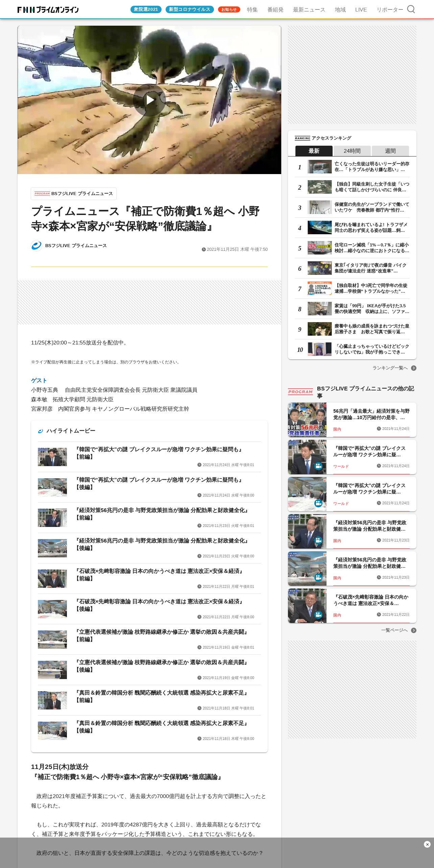The height and width of the screenshot is (868, 434).
Task: Open highlight 立憲代表選候補が激論【後編】 thumbnail
Action: pyautogui.click(x=52, y=670)
